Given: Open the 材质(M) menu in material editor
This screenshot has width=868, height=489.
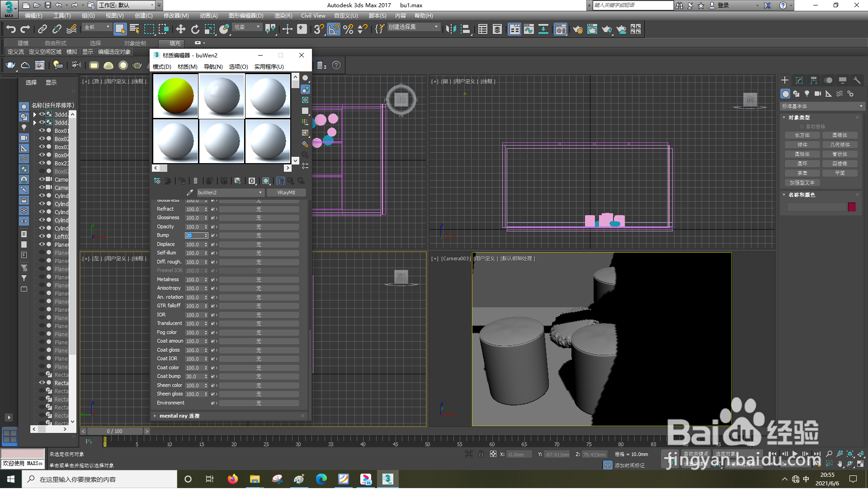Looking at the screenshot, I should pyautogui.click(x=187, y=66).
